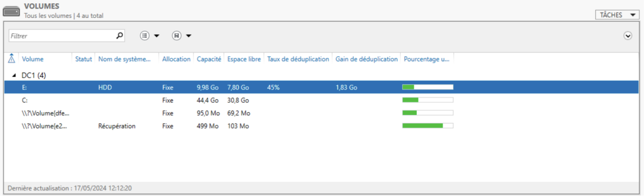Click the Fixe allocation cell for E:
Viewport: 644px width, 196px height.
click(168, 87)
